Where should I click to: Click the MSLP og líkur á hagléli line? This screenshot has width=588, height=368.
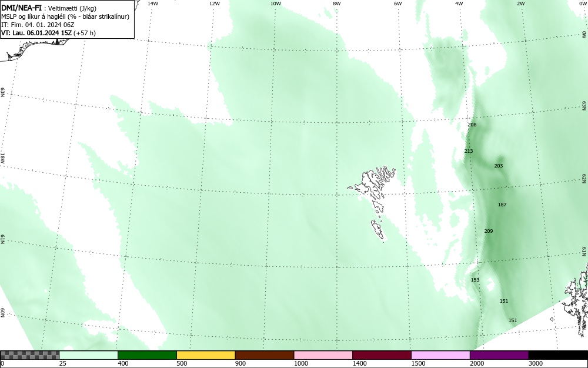click(x=65, y=16)
